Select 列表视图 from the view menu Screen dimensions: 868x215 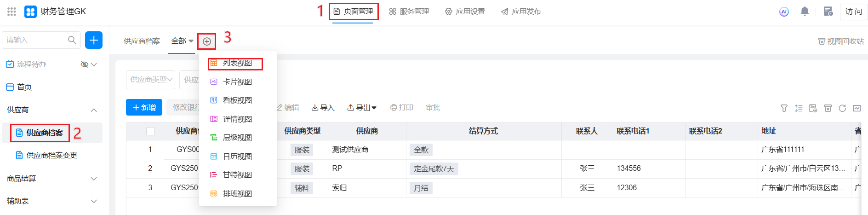237,63
